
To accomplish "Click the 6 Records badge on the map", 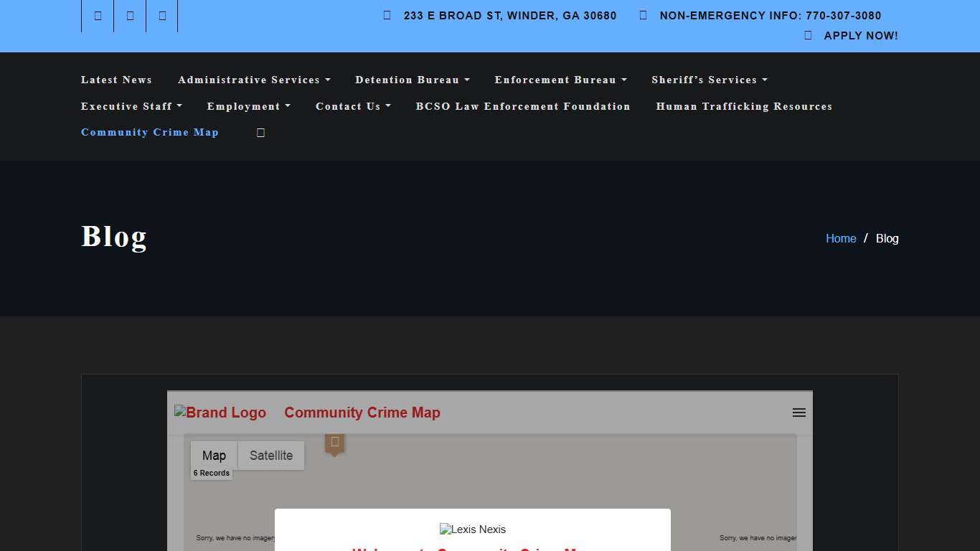I will coord(212,474).
